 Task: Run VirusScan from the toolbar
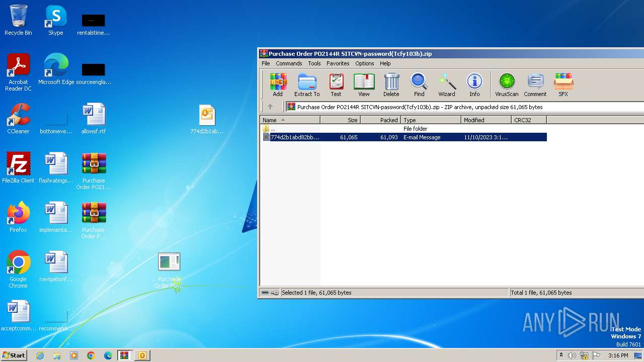click(507, 84)
